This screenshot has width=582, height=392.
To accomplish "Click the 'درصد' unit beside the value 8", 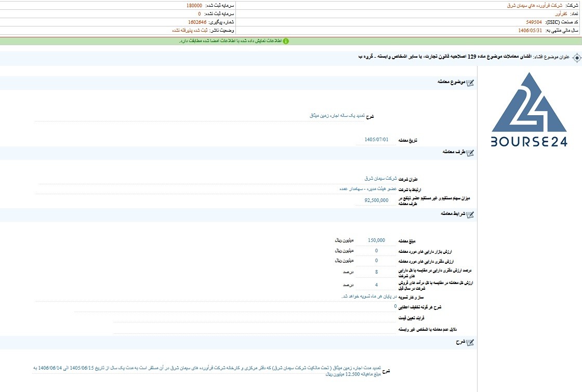I will (348, 272).
